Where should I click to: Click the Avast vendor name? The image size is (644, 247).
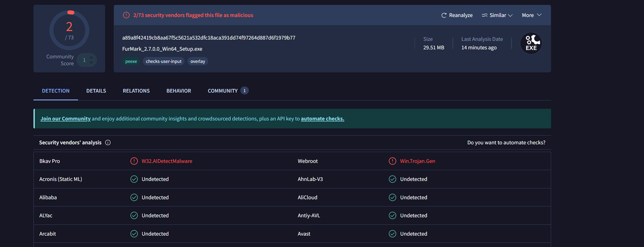pyautogui.click(x=304, y=234)
